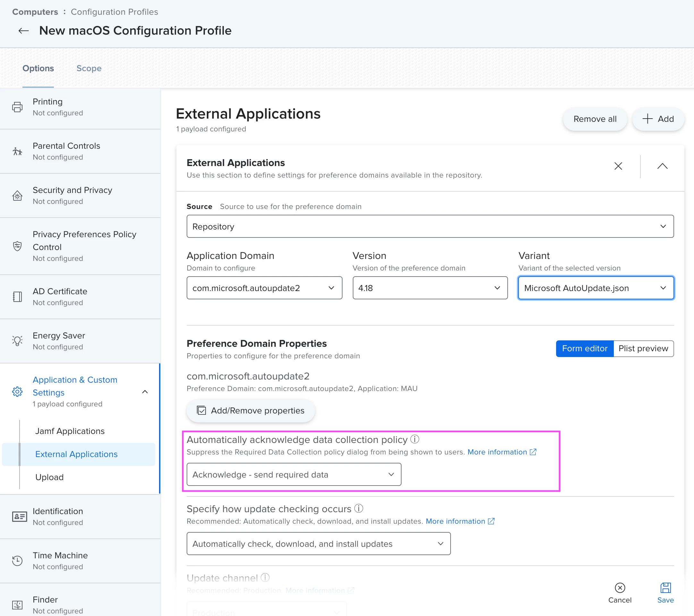Click the Cancel circle-x icon
694x616 pixels.
(x=620, y=587)
